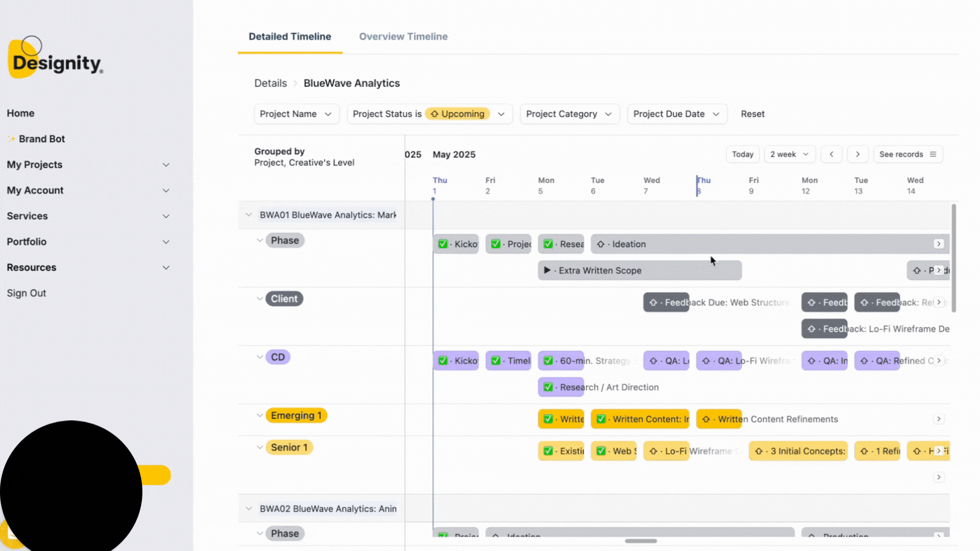Click the Reset filters button

[x=752, y=114]
